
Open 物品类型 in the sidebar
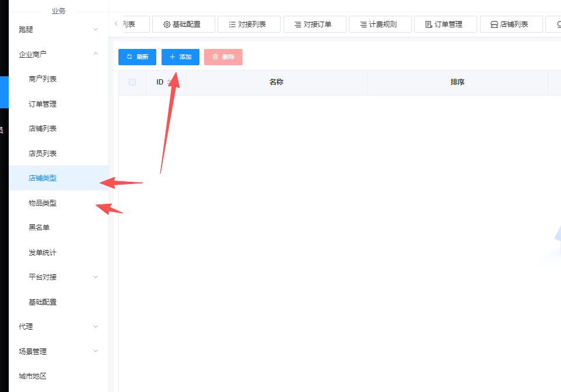point(43,203)
